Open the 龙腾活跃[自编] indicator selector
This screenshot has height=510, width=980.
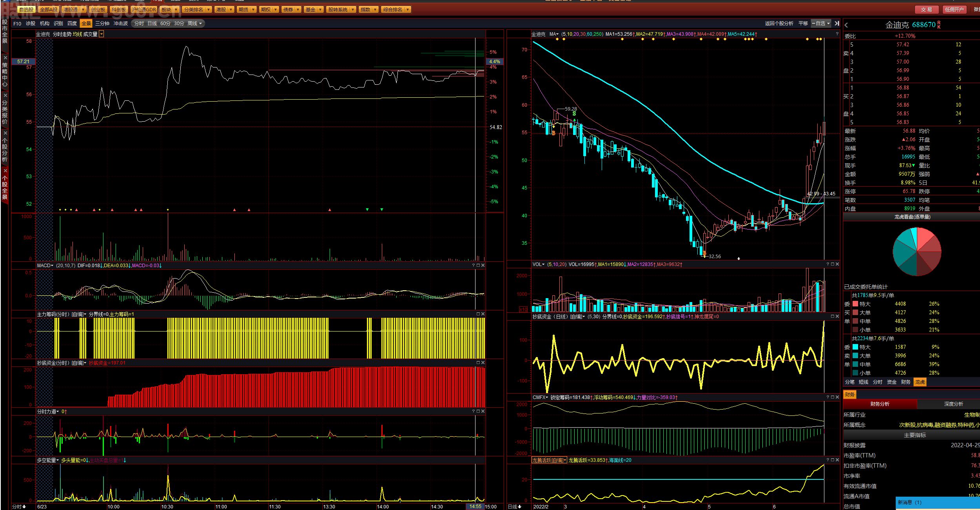pyautogui.click(x=549, y=460)
